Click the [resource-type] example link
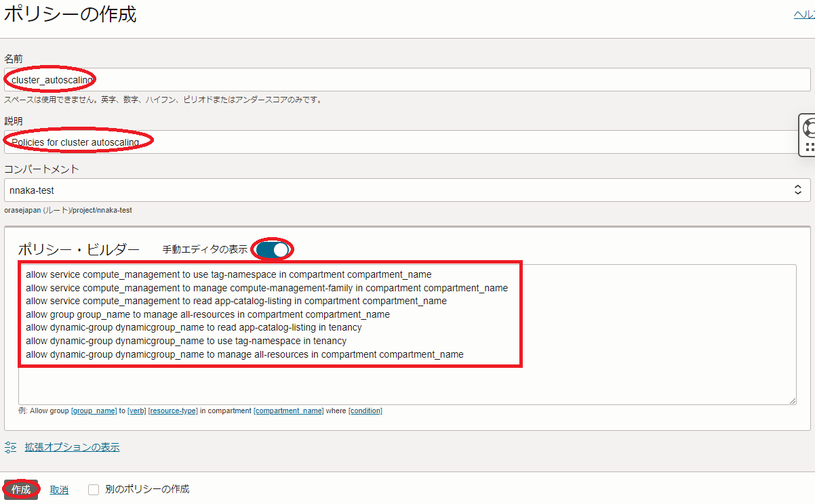Screen dimensions: 815x504 (173, 411)
